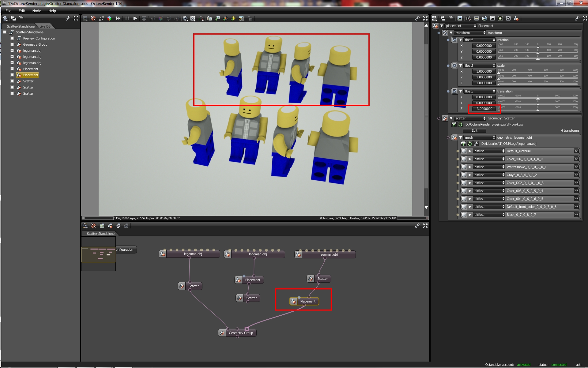Click the colored cube render icon
The width and height of the screenshot is (588, 368).
click(109, 19)
